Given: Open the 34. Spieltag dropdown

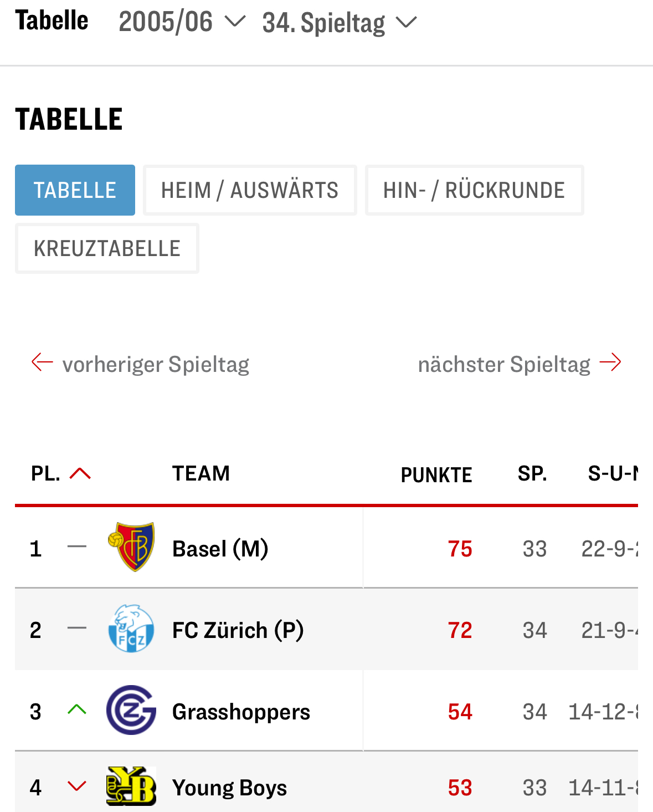Looking at the screenshot, I should coord(339,23).
